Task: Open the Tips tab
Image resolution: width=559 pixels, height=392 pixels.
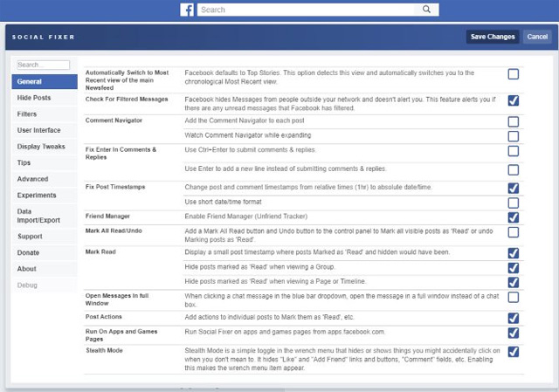Action: click(x=45, y=163)
